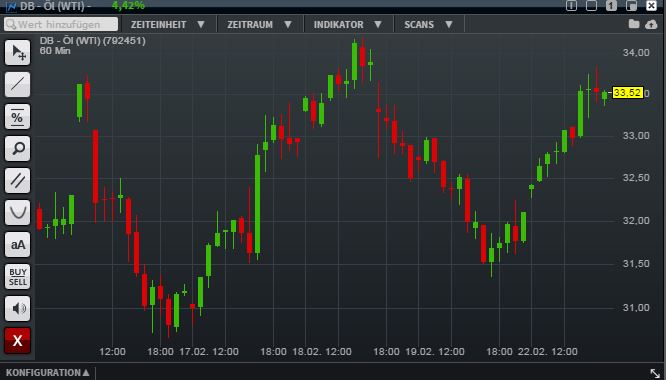Click the yellow 33.52 current price label

tap(627, 93)
